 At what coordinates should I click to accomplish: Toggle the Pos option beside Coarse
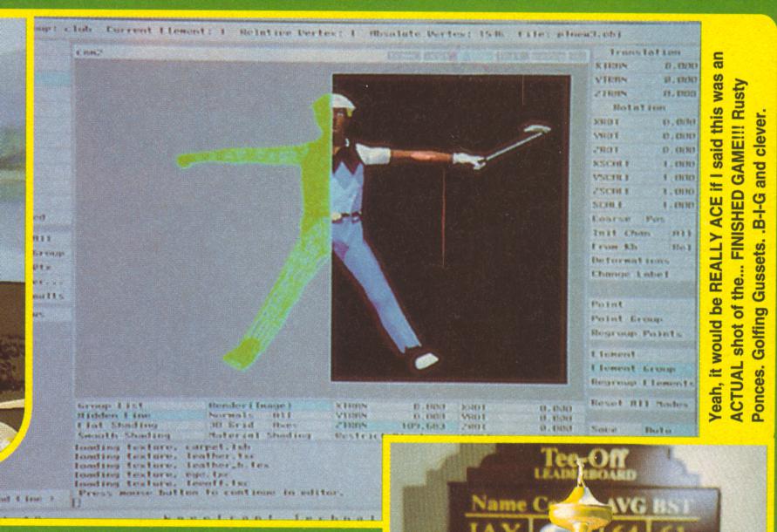point(655,219)
